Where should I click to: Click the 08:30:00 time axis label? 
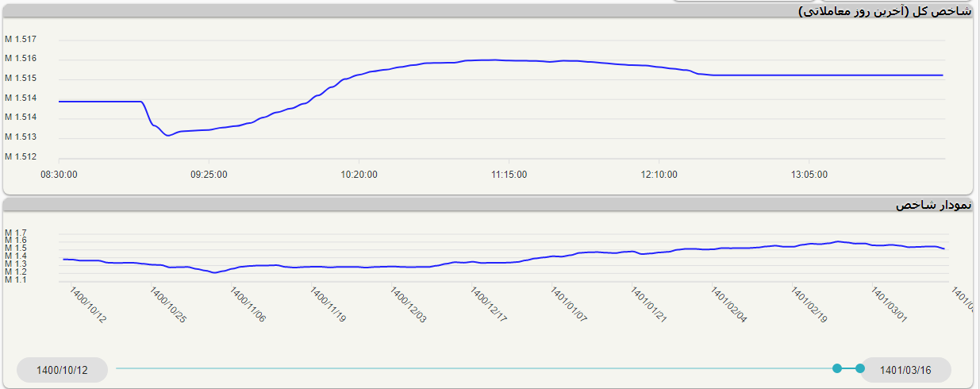[59, 175]
